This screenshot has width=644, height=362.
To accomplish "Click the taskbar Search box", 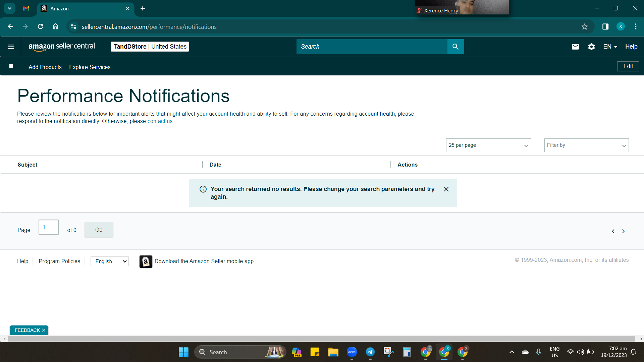I will click(x=240, y=352).
